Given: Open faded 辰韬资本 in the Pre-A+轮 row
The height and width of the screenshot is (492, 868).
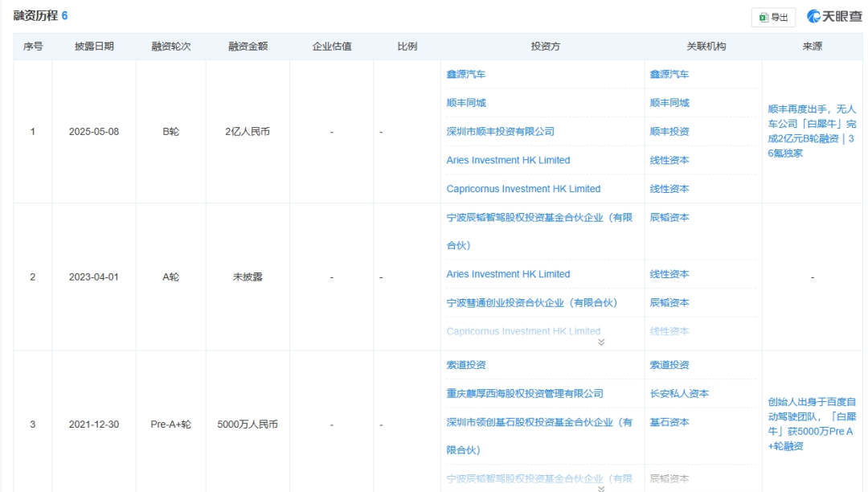Looking at the screenshot, I should pyautogui.click(x=669, y=478).
